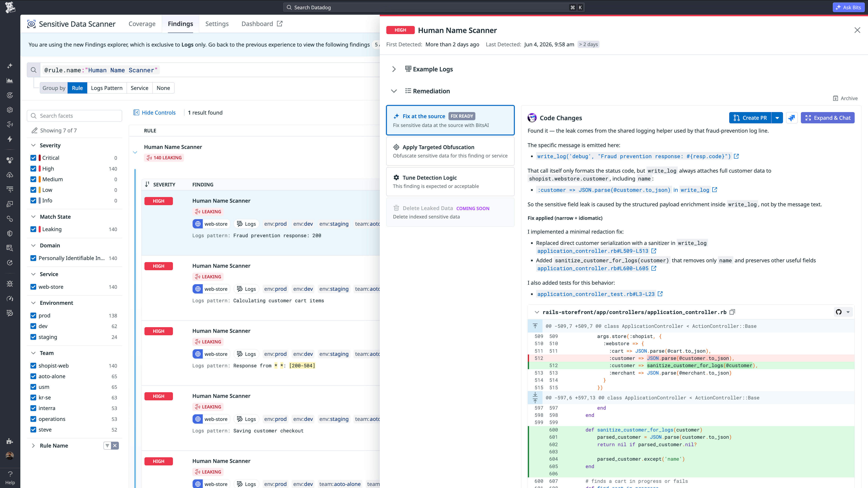Screen dimensions: 868x488
Task: Open the Dashboards chart icon in sidebar
Action: tap(10, 80)
